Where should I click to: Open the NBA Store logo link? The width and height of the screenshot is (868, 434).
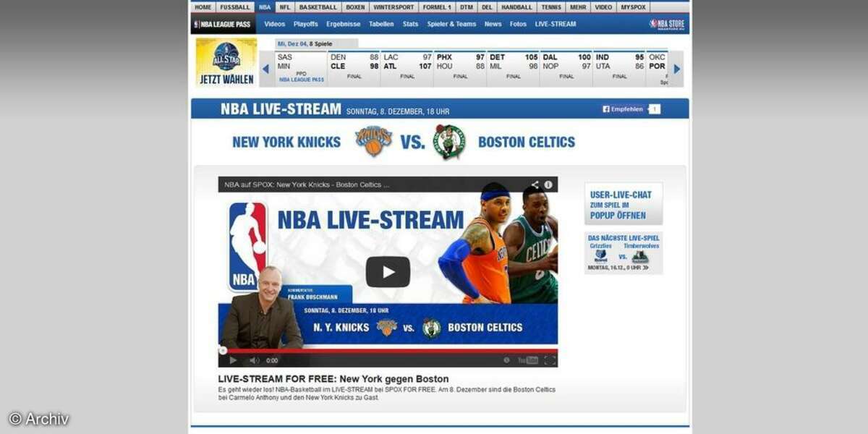pyautogui.click(x=666, y=24)
